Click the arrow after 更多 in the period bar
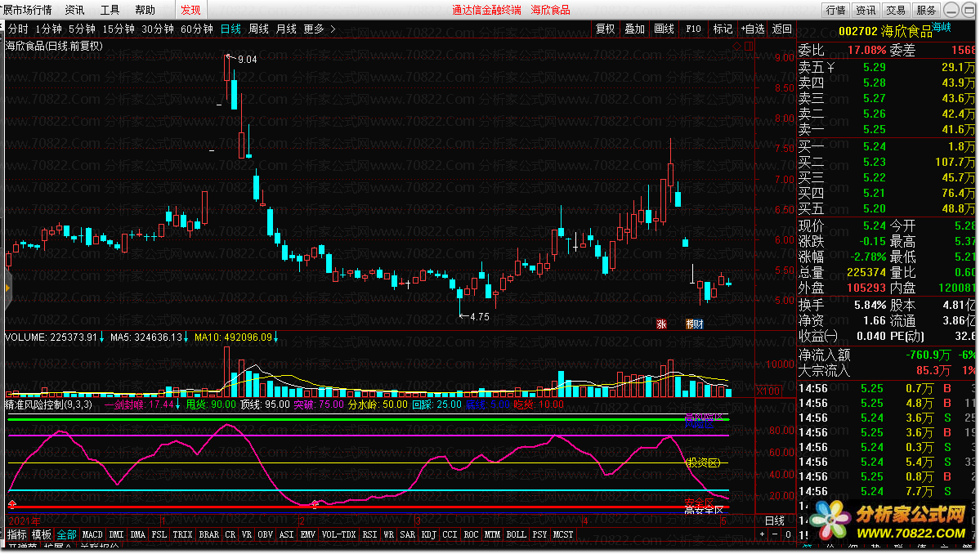The height and width of the screenshot is (554, 980). click(333, 29)
